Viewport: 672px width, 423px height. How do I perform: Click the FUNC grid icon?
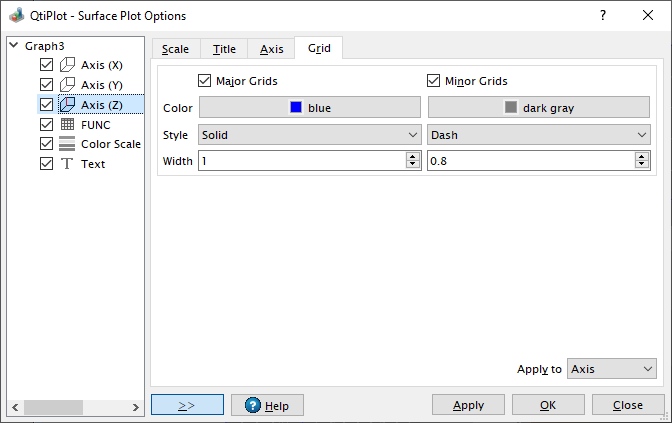tap(67, 125)
